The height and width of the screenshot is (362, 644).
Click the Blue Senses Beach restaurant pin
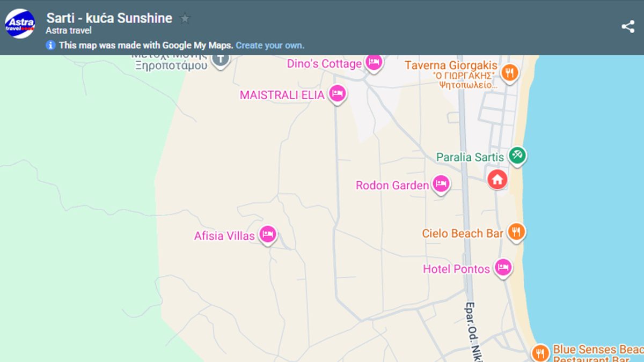[x=540, y=352]
